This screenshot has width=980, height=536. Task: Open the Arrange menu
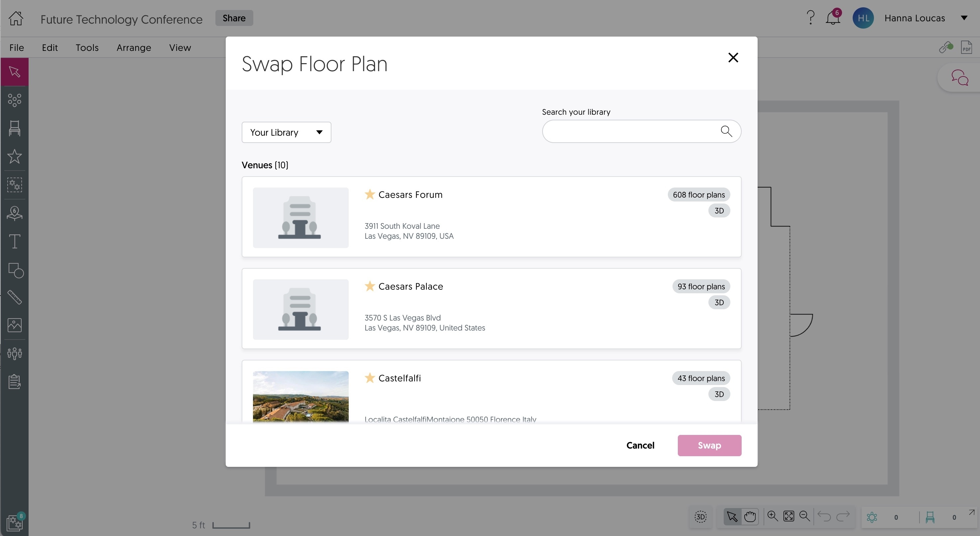coord(134,48)
